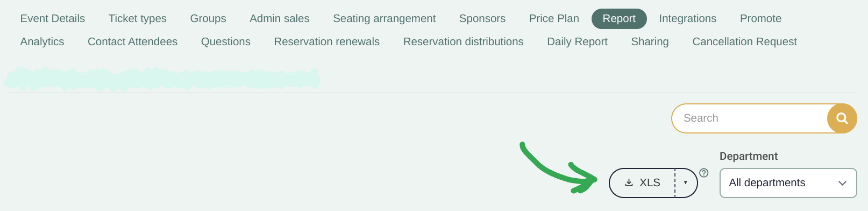Focus the Search input field

(750, 118)
